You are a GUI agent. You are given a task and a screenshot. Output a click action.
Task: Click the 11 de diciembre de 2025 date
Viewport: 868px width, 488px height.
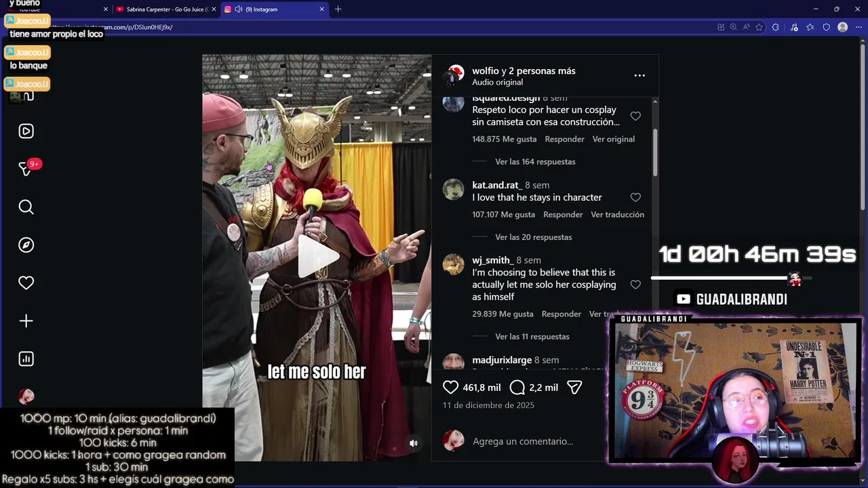tap(488, 405)
